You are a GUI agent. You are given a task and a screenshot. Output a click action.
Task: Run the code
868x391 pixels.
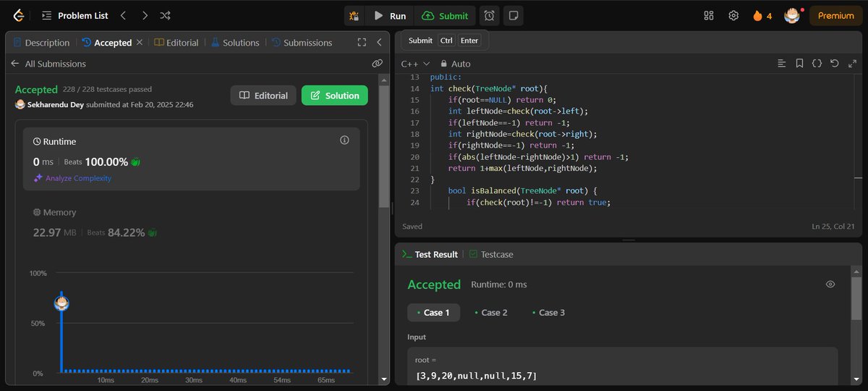pos(391,15)
